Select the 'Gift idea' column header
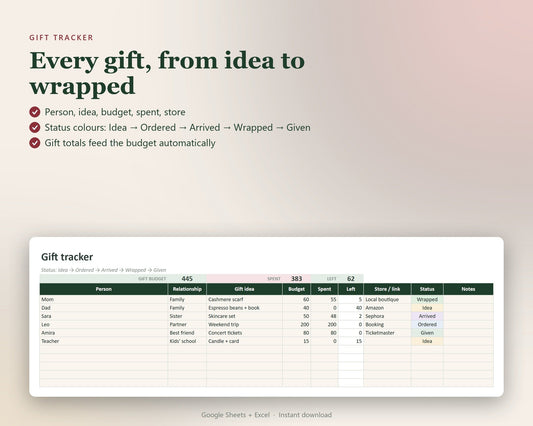The height and width of the screenshot is (426, 533). click(244, 289)
